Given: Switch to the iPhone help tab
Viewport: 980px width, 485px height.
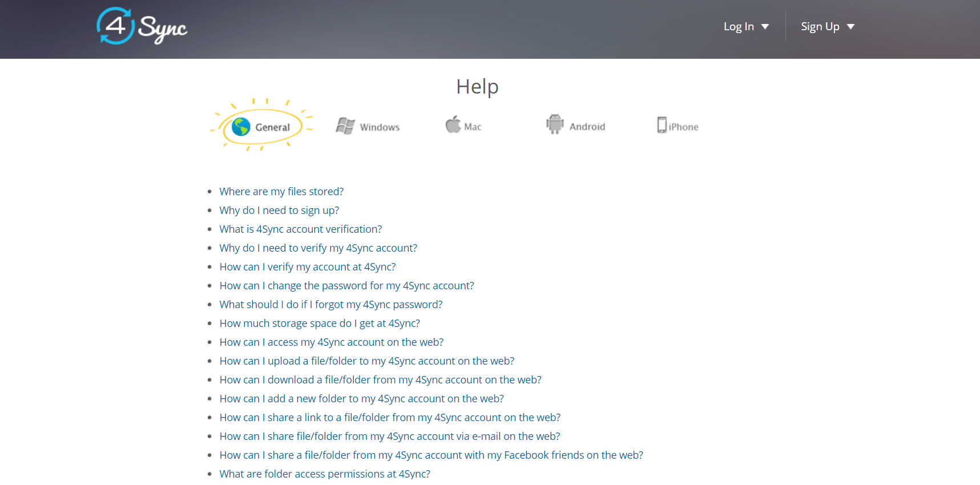Looking at the screenshot, I should [x=677, y=126].
